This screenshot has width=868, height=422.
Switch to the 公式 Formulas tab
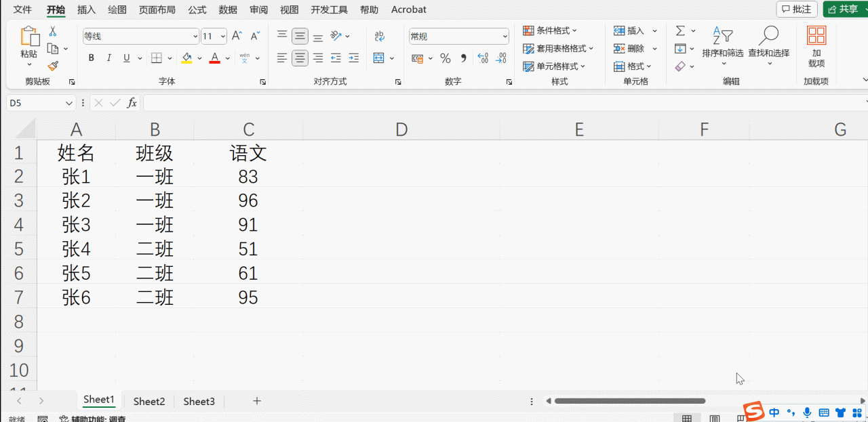(x=197, y=9)
